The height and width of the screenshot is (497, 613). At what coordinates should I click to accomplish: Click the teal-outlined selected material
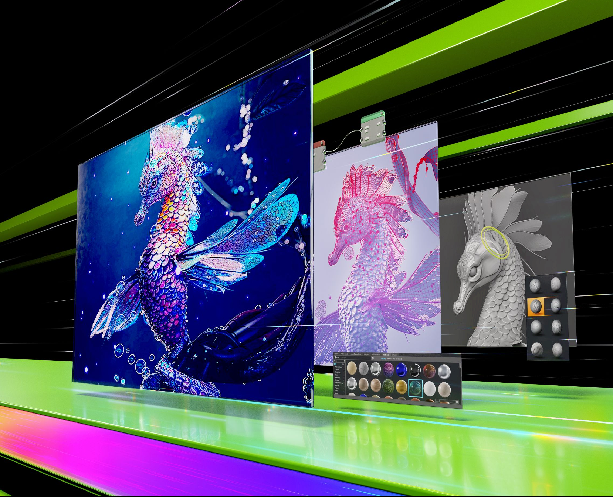click(415, 387)
